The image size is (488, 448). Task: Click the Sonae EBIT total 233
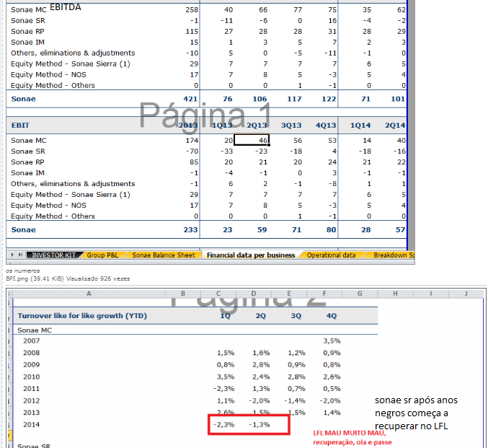(190, 230)
